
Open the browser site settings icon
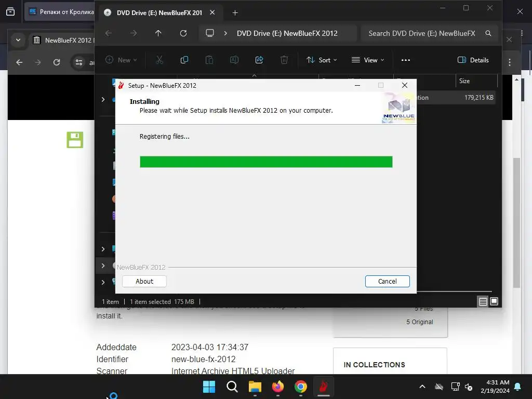(x=79, y=62)
